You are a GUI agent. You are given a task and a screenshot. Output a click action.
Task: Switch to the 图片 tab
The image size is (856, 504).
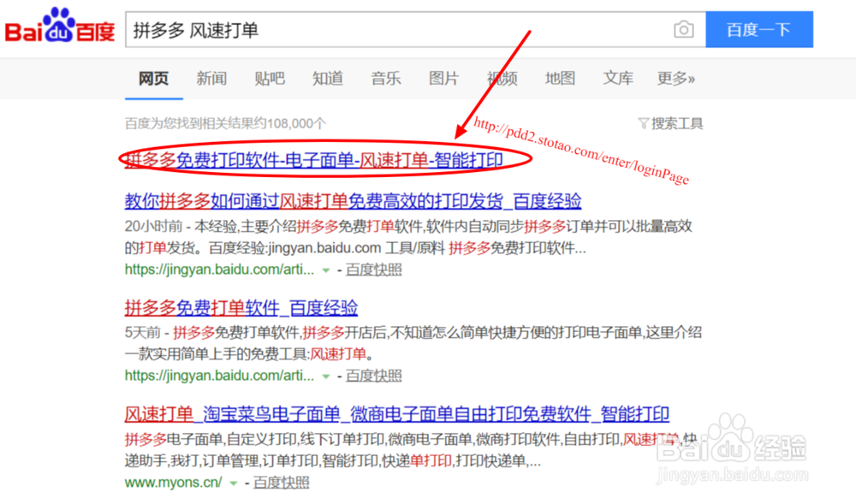point(443,79)
